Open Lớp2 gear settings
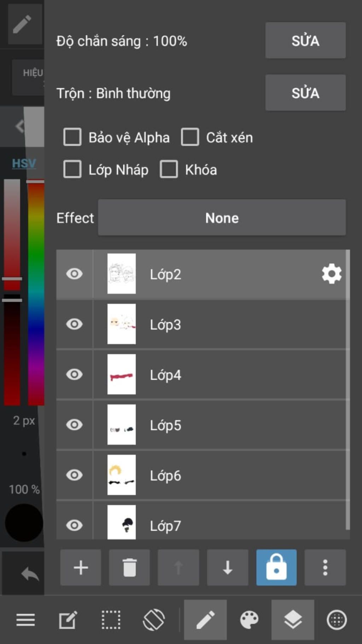The height and width of the screenshot is (644, 362). click(x=332, y=274)
